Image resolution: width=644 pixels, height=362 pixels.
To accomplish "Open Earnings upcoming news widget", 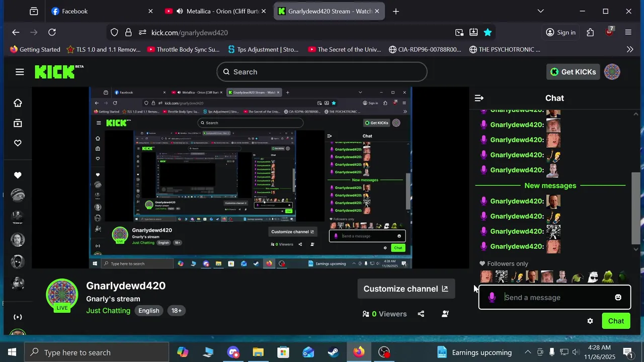I will coord(474,352).
